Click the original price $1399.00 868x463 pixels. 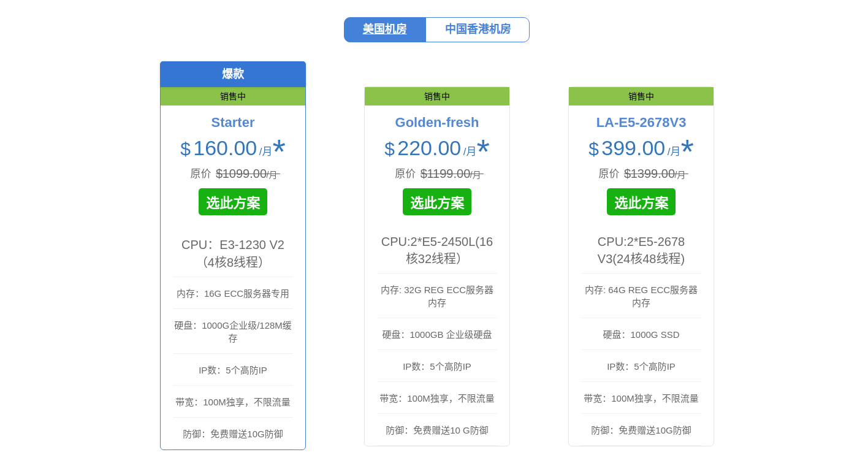[x=649, y=174]
